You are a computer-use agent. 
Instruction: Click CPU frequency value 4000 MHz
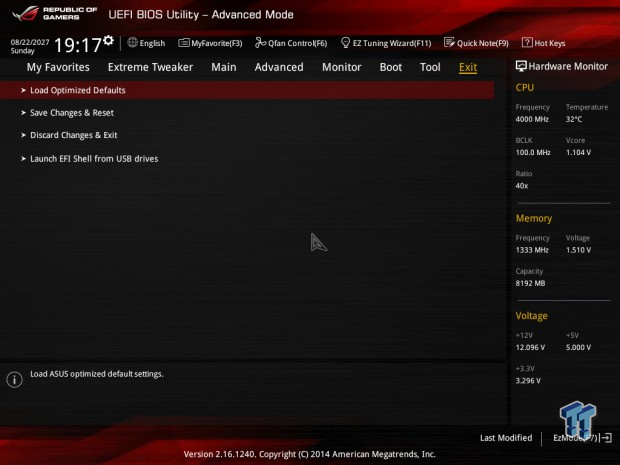pyautogui.click(x=532, y=119)
